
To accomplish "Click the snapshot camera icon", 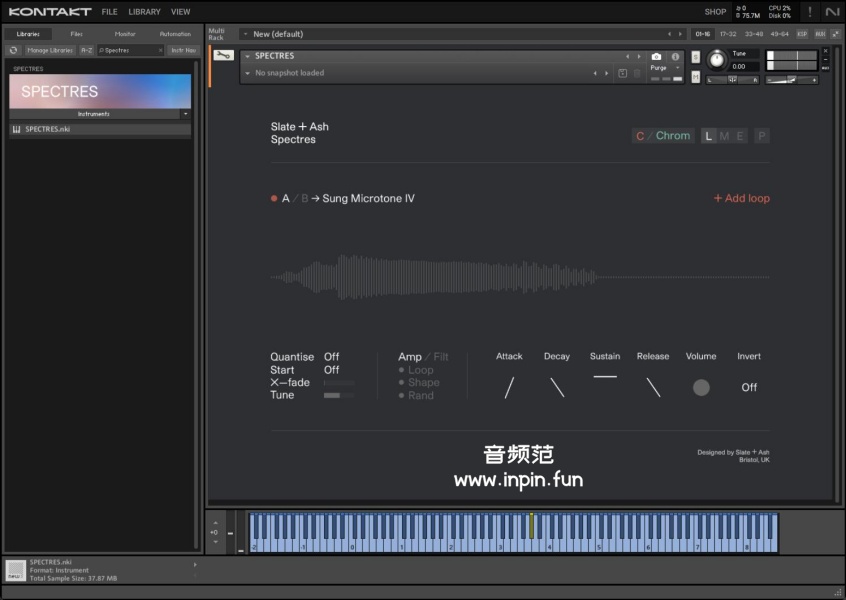I will (656, 57).
